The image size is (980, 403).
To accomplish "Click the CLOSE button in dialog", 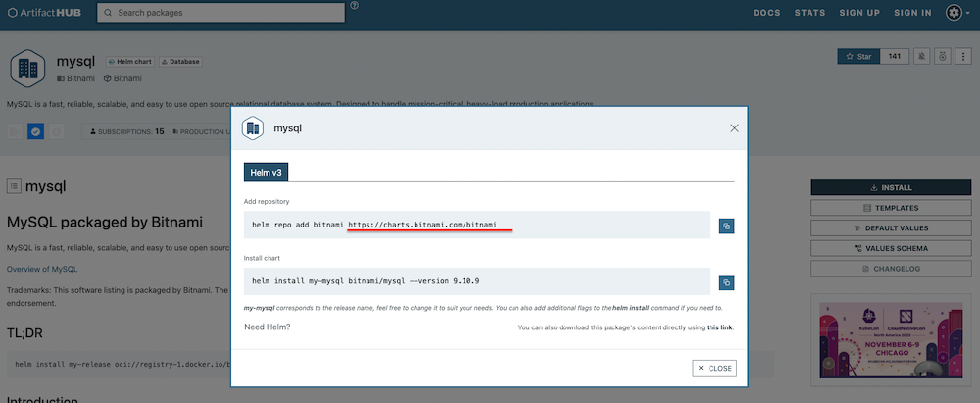I will (714, 368).
